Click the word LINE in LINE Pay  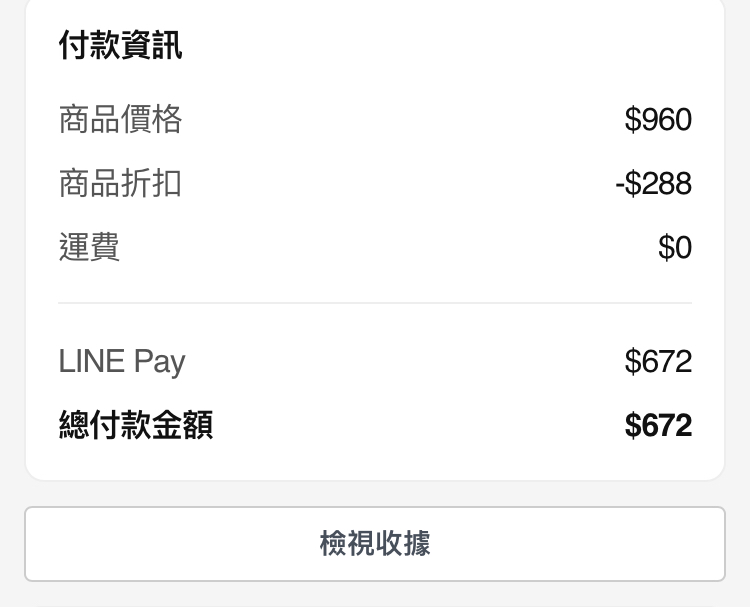(x=92, y=361)
